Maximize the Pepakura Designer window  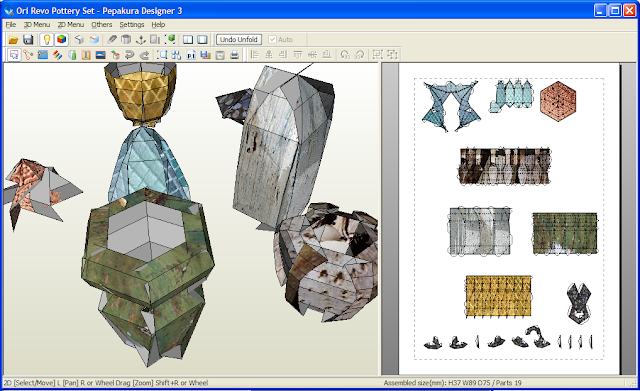pos(615,11)
